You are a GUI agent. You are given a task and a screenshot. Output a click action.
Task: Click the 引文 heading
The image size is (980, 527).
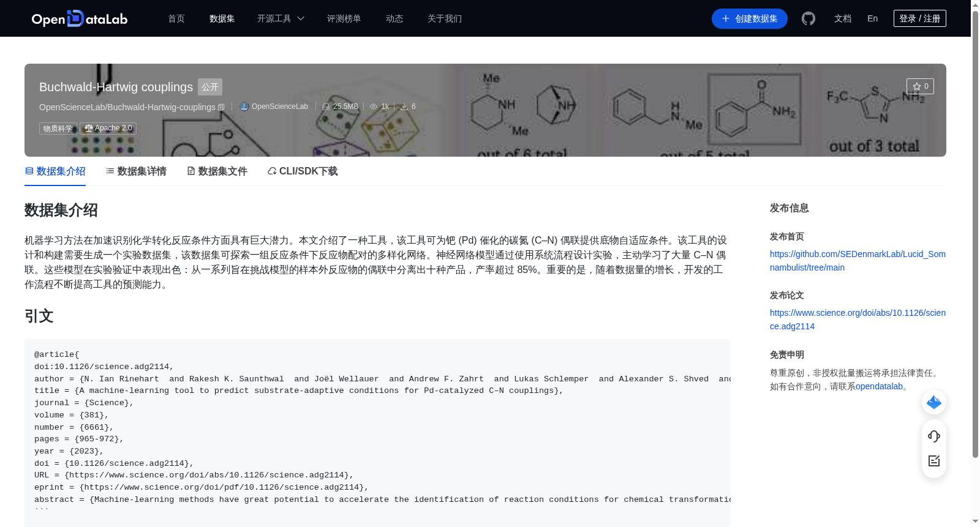(x=39, y=316)
